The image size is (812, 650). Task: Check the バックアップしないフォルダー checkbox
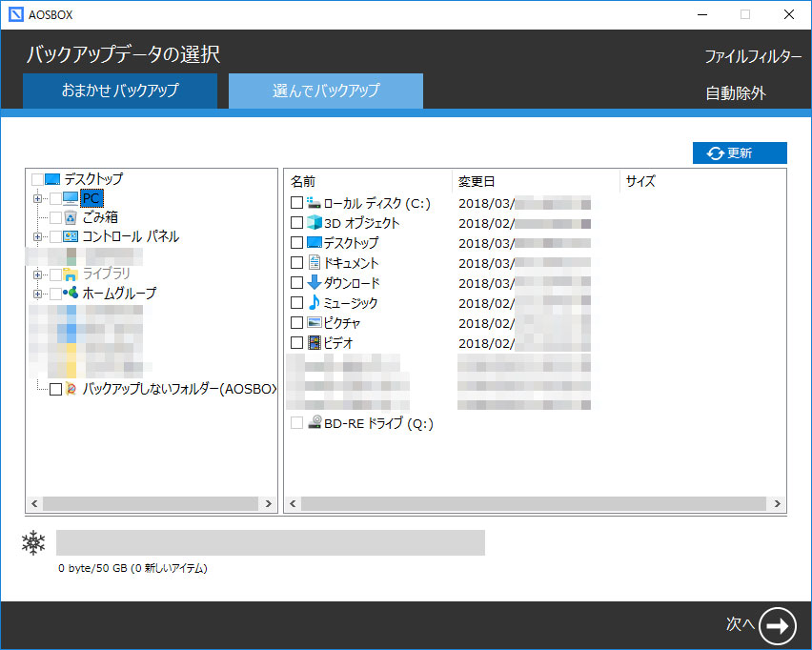(55, 389)
